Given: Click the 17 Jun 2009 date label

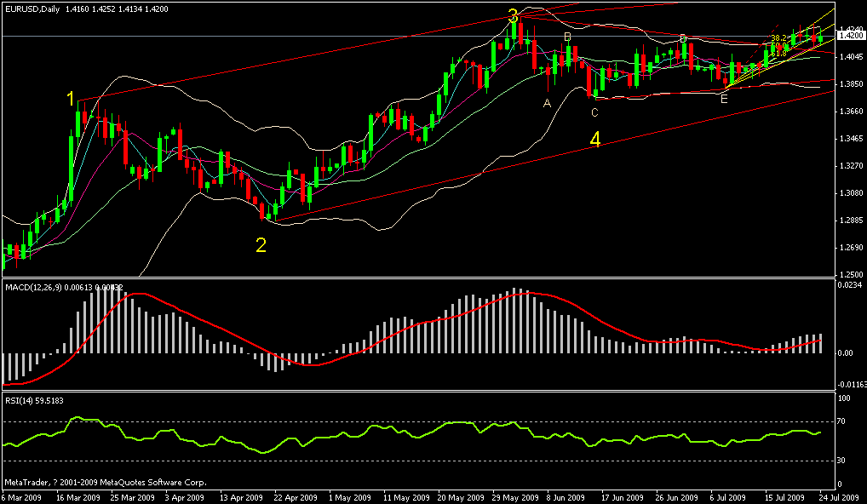Looking at the screenshot, I should [x=623, y=497].
